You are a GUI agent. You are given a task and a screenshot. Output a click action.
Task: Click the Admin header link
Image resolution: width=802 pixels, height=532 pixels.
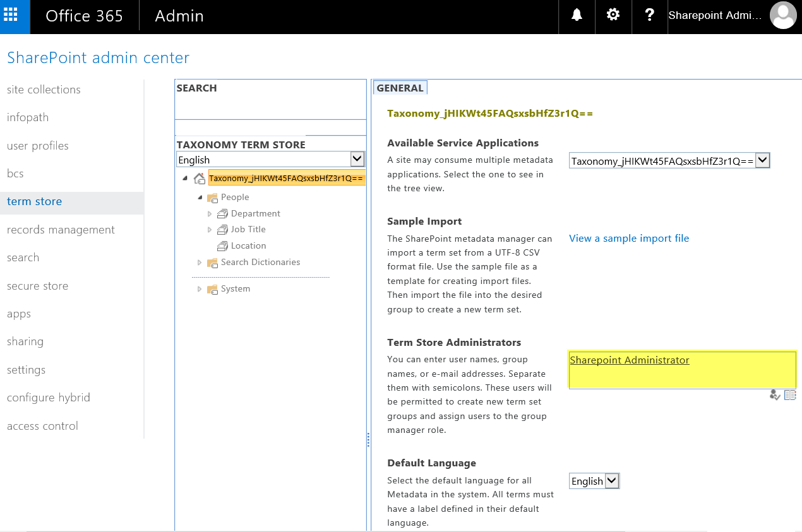tap(179, 16)
